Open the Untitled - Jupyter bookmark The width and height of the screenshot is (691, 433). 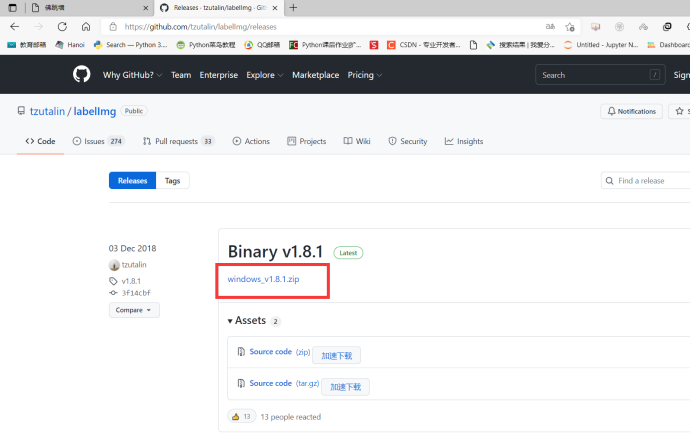[x=601, y=45]
